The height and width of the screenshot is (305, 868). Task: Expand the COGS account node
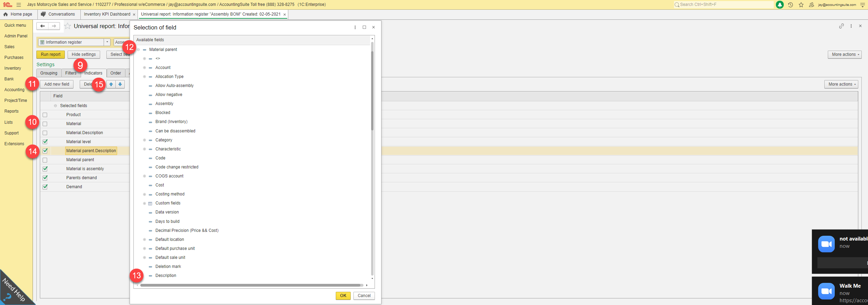[144, 176]
